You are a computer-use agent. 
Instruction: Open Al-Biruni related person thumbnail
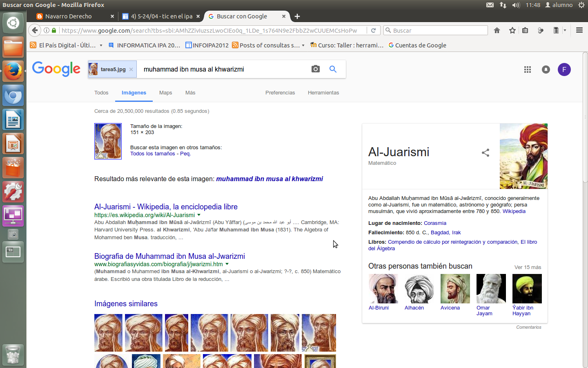click(x=383, y=289)
